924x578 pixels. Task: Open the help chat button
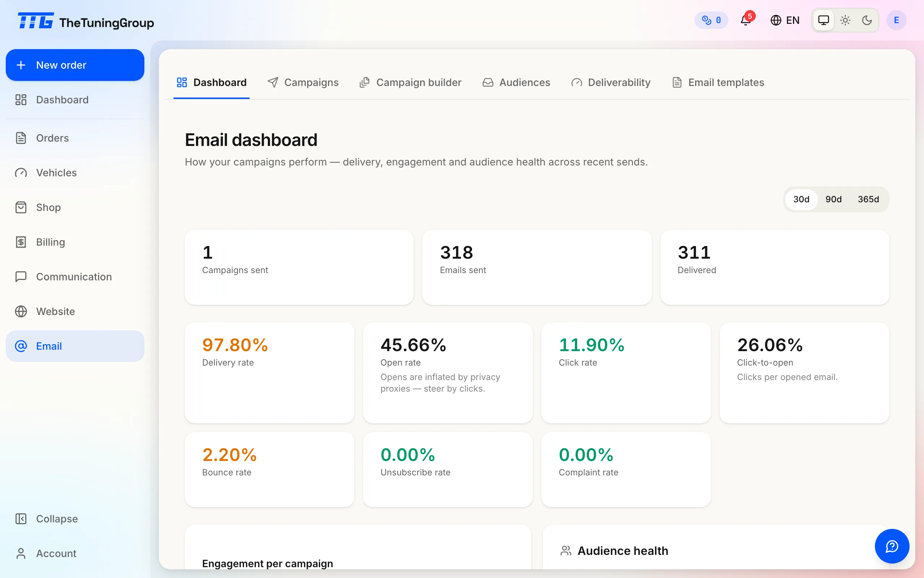pyautogui.click(x=892, y=546)
